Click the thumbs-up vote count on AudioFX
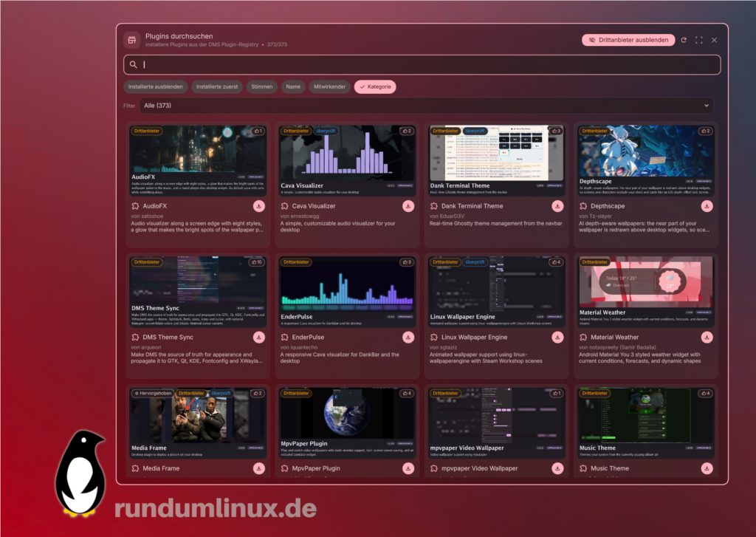 click(x=258, y=131)
